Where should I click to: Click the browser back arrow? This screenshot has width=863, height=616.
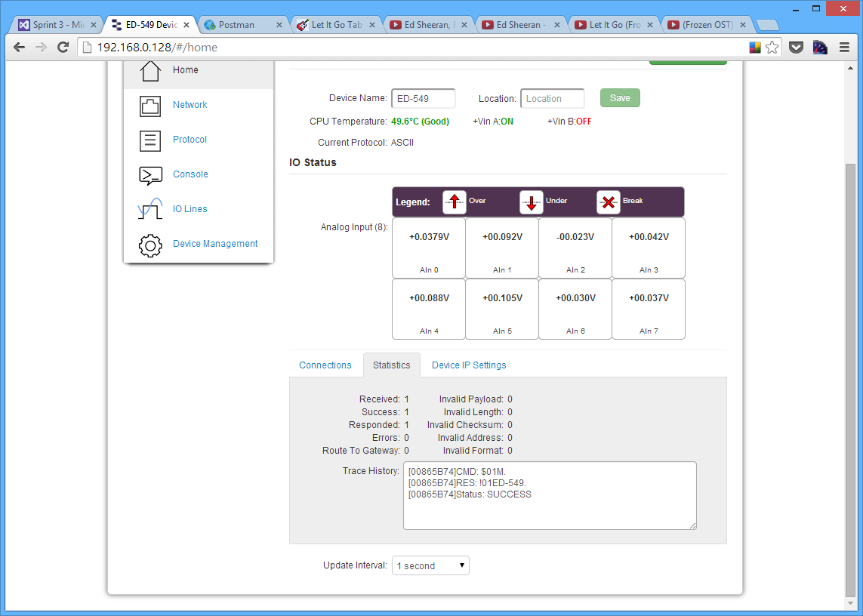19,47
